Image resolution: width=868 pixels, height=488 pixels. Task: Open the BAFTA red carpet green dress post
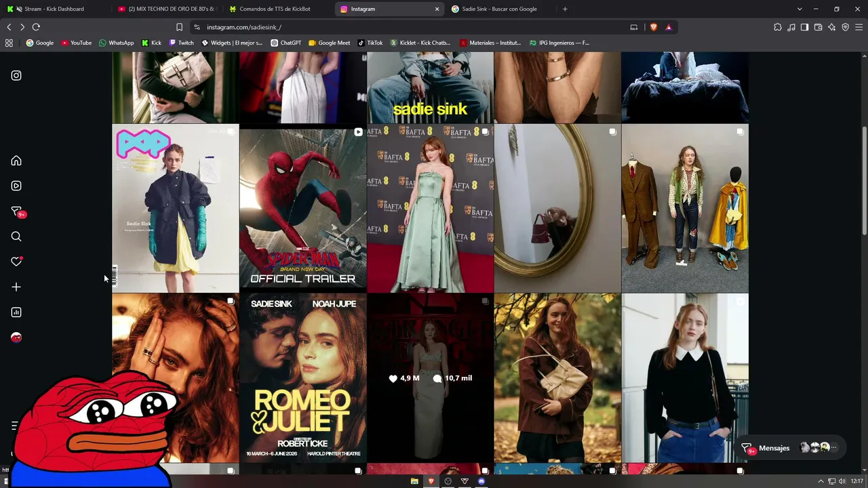431,208
